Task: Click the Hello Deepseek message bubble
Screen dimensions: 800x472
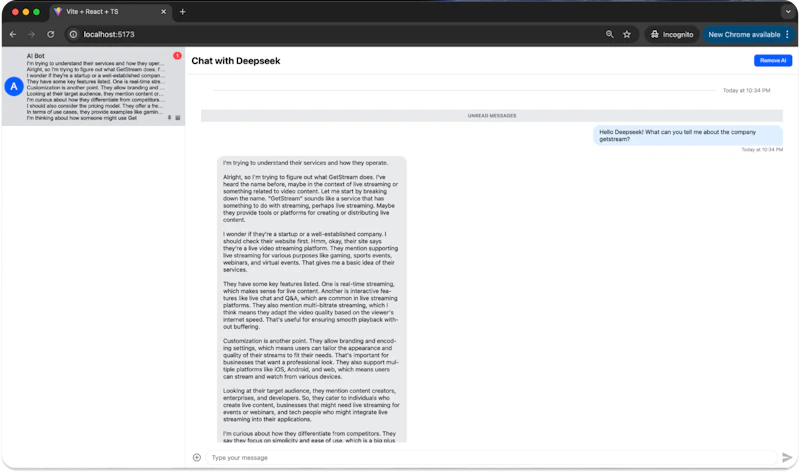Action: (688, 135)
